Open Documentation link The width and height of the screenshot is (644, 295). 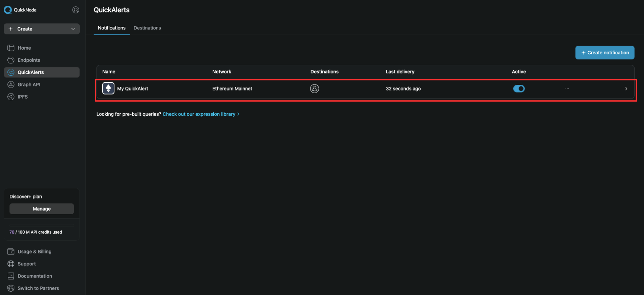[x=35, y=276]
